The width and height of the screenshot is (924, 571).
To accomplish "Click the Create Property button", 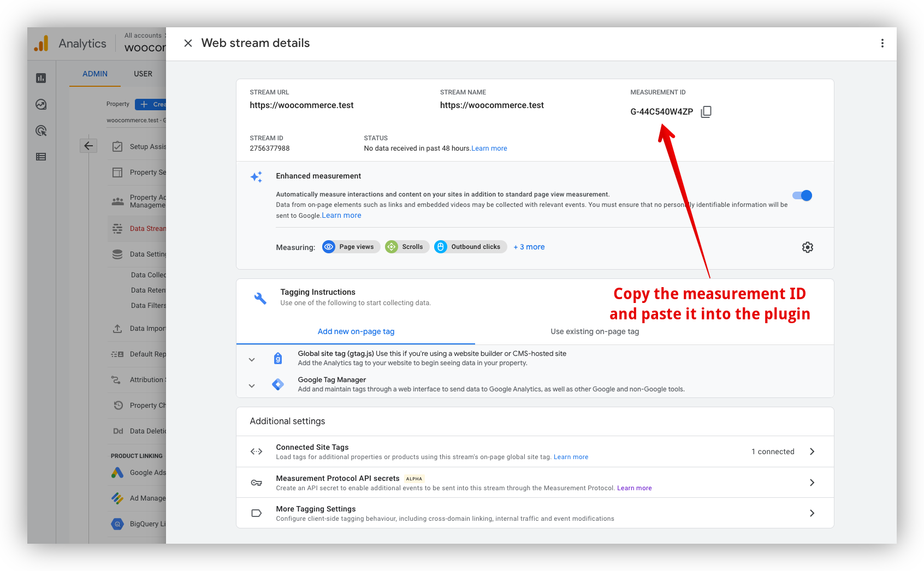I will (151, 104).
